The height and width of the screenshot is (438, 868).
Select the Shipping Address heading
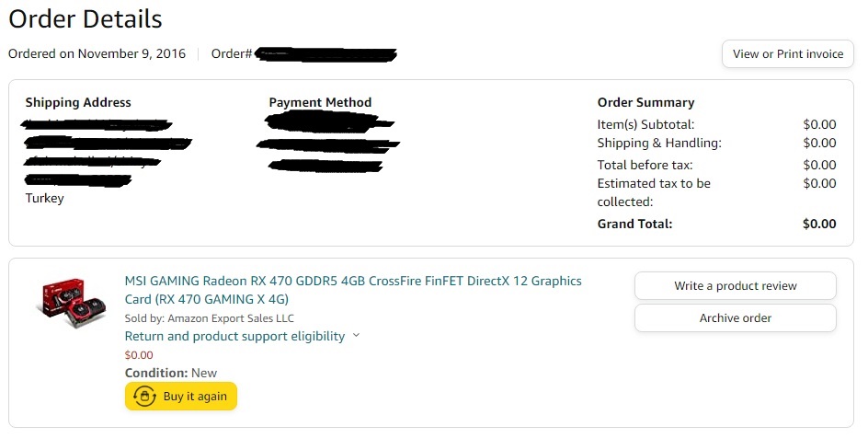point(78,102)
